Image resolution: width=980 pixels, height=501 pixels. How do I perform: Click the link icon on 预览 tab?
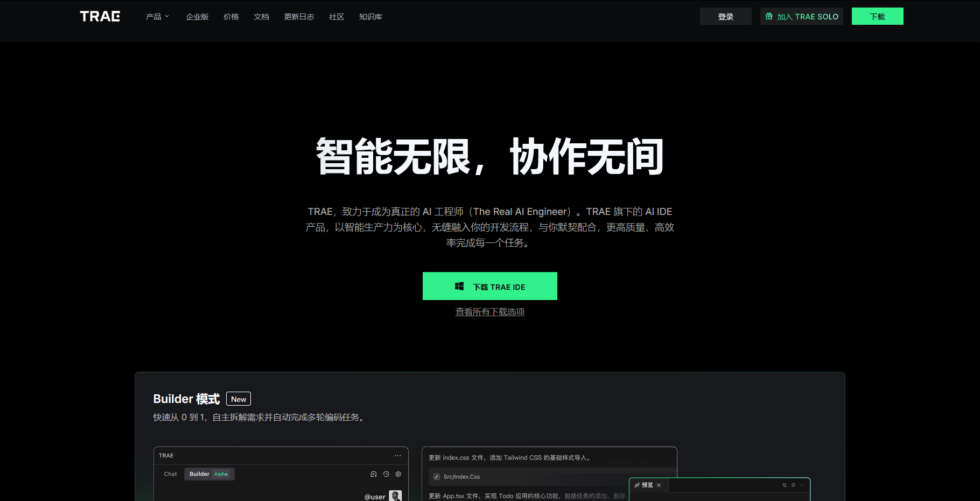(x=637, y=485)
